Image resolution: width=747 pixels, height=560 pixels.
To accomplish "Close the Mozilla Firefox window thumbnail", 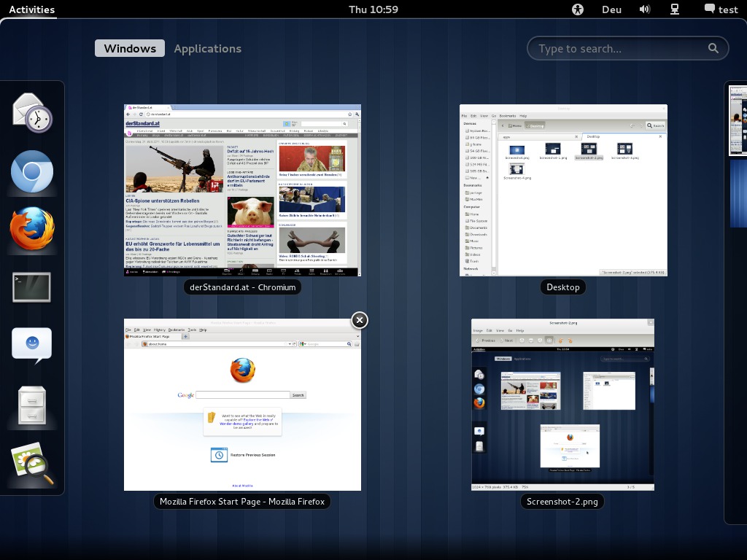I will click(x=360, y=321).
